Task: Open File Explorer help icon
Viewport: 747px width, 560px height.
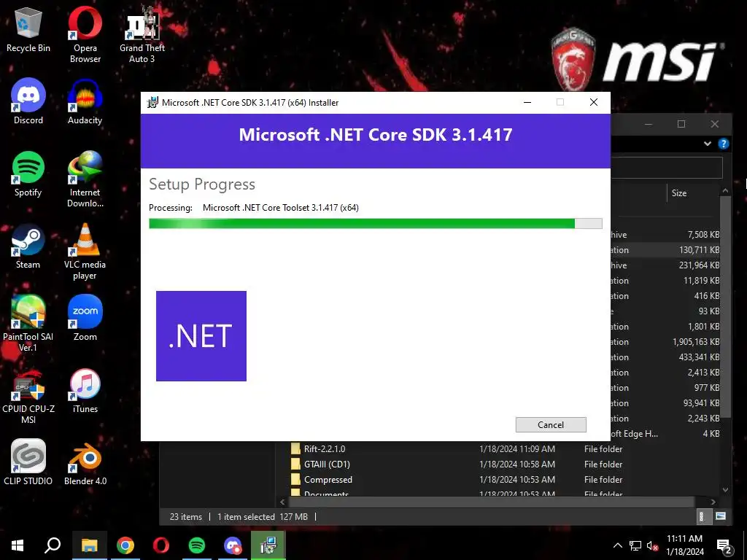Action: click(724, 144)
